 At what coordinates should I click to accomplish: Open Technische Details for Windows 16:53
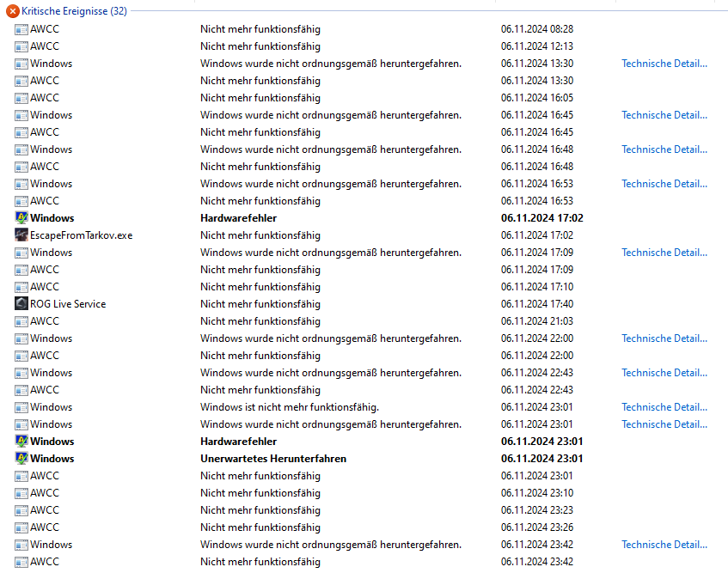[x=664, y=183]
